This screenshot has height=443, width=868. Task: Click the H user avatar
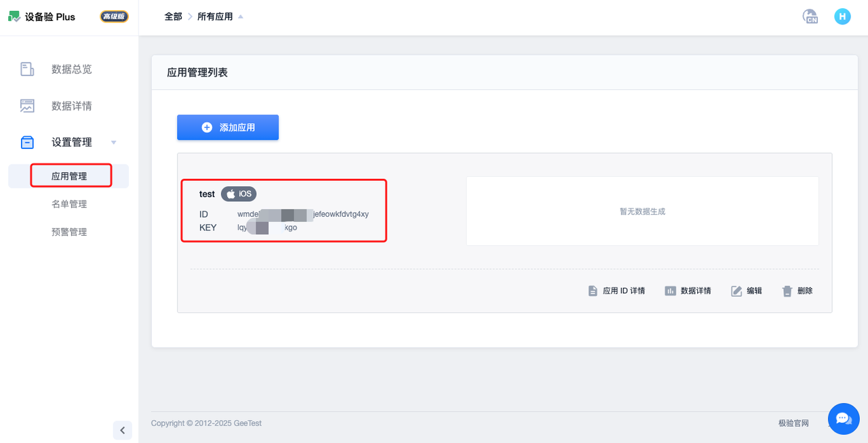[x=842, y=16]
